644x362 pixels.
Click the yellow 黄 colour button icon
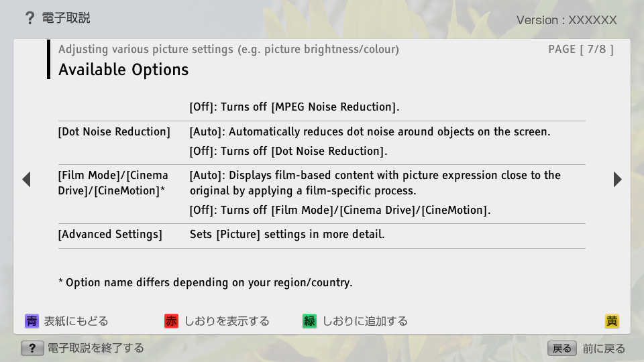pyautogui.click(x=612, y=321)
